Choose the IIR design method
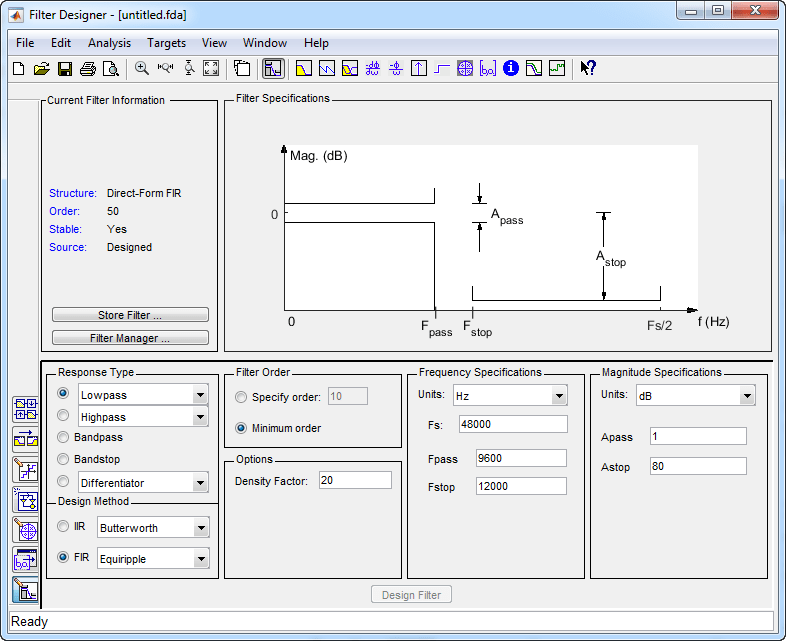 (x=64, y=526)
